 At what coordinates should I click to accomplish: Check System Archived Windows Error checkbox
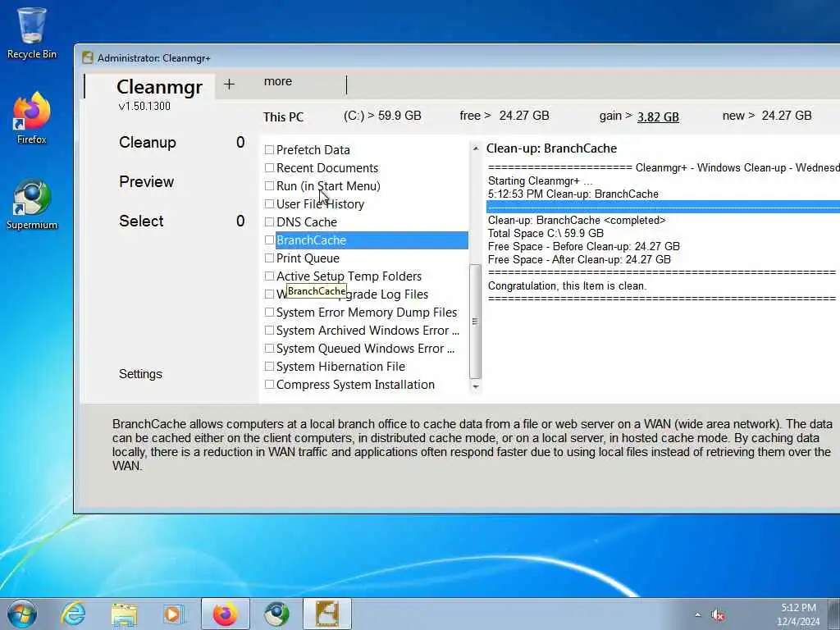click(x=269, y=331)
